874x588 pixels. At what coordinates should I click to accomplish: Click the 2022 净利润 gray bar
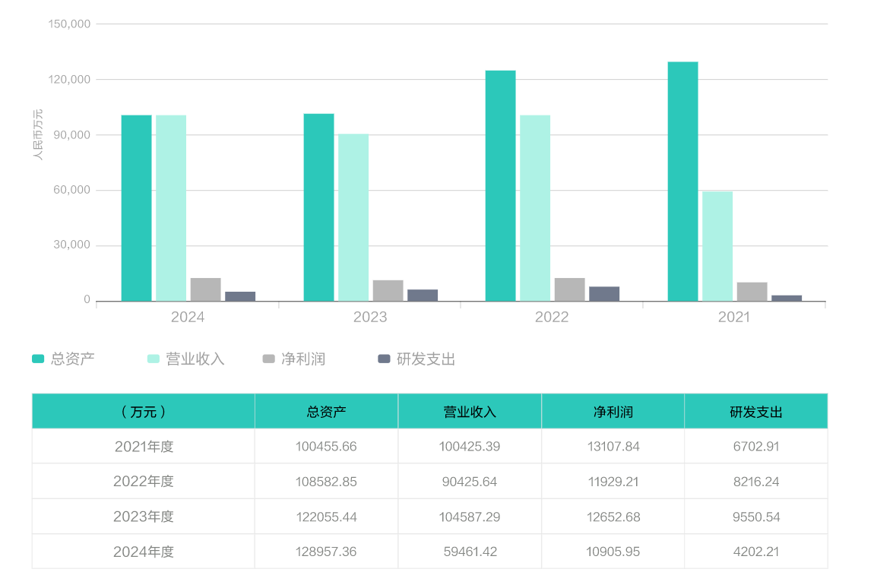tap(570, 289)
